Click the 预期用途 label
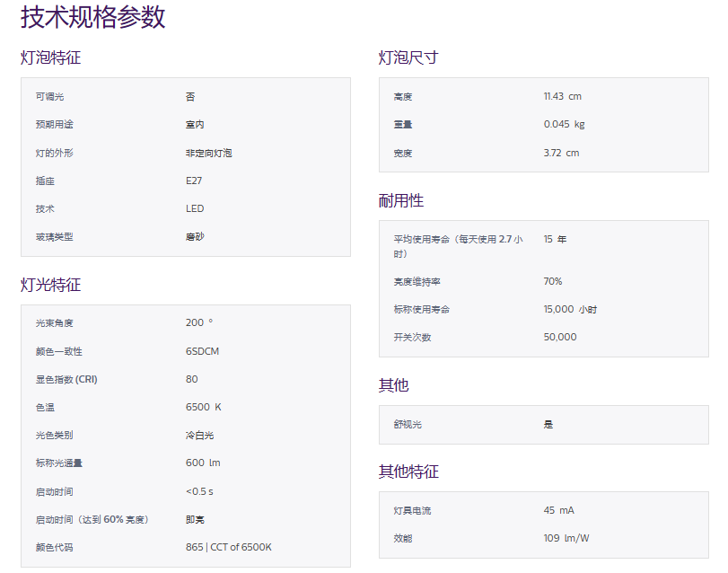728x573 pixels. [x=55, y=125]
